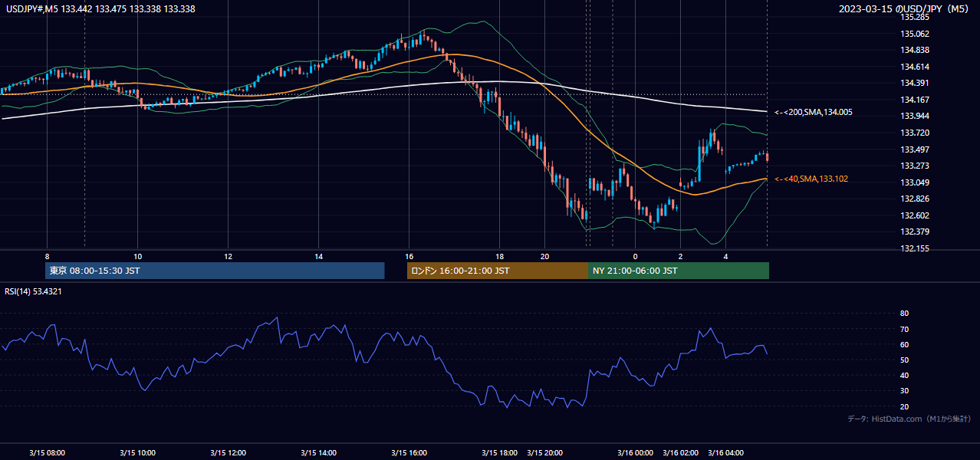Image resolution: width=980 pixels, height=460 pixels.
Task: Select the ロンドン 16:00-21:00 JST session bar
Action: [498, 271]
